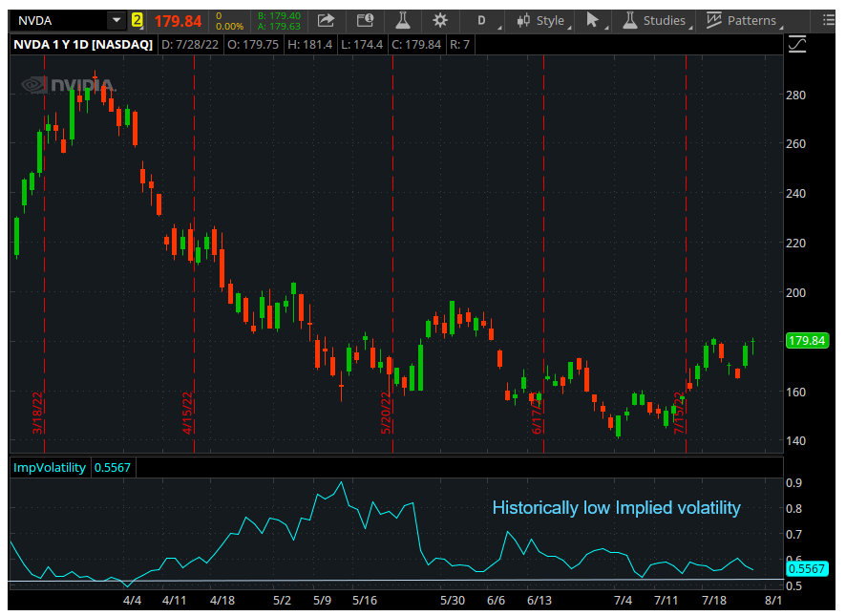The image size is (846, 616).
Task: Click the low value L: 174.4
Action: click(362, 44)
